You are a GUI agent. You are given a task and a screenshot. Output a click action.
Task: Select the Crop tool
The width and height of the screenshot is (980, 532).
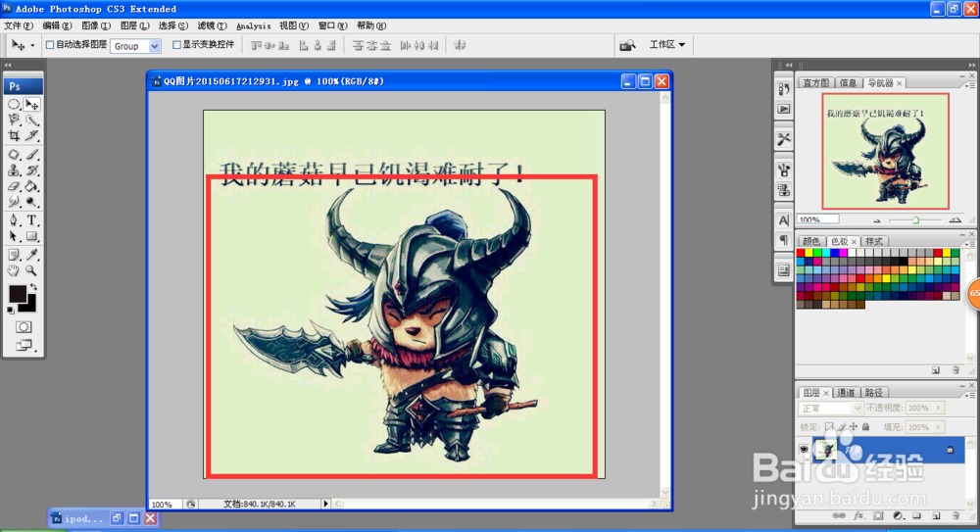click(x=14, y=135)
